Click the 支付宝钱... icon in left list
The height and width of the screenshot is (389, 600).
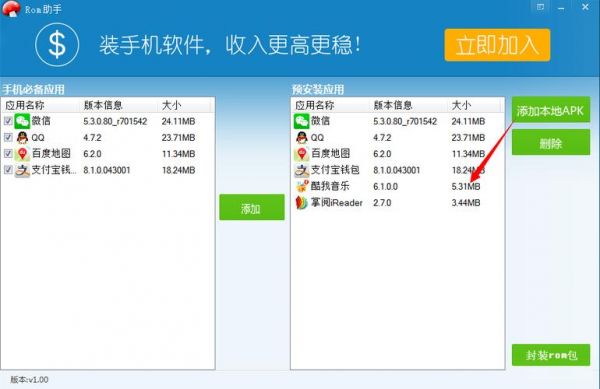[x=22, y=170]
